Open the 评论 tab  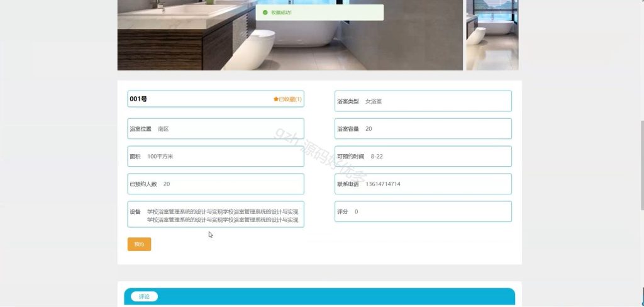tap(144, 296)
